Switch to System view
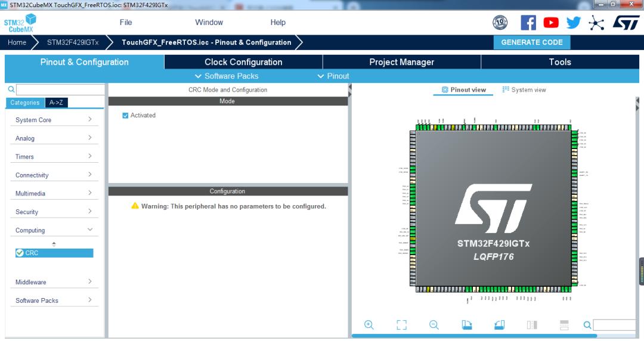 (x=524, y=89)
